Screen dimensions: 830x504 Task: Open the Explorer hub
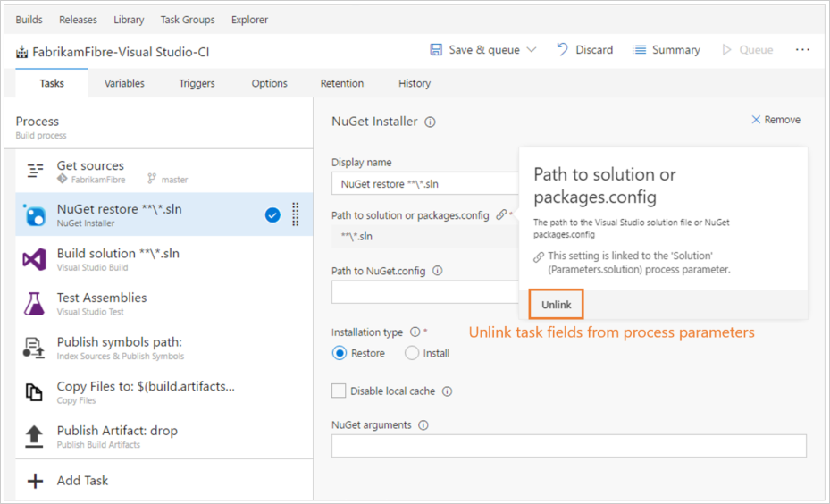tap(249, 20)
